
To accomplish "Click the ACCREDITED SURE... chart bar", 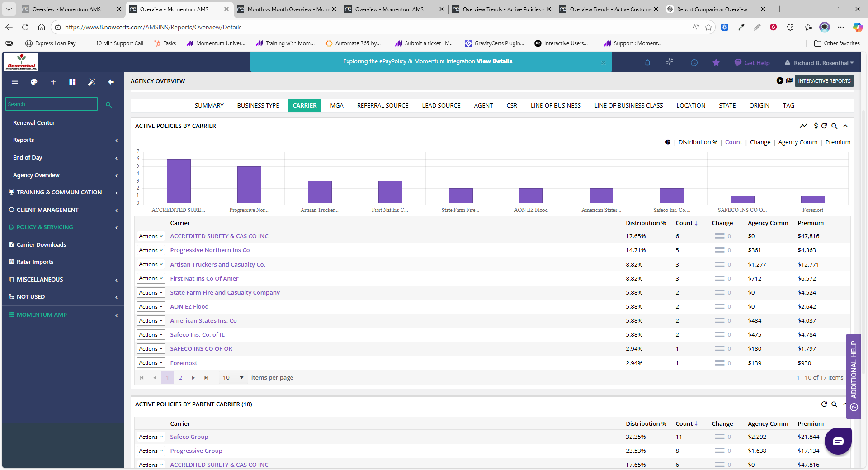I will [179, 181].
